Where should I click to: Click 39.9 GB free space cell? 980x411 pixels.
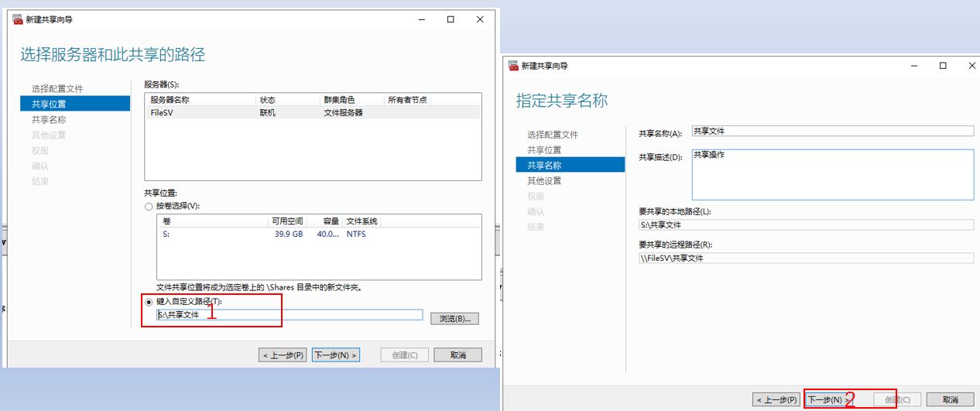(x=289, y=234)
